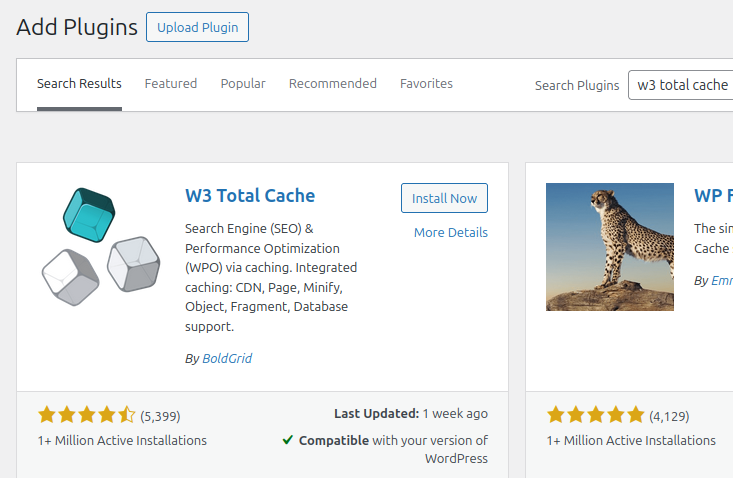
Task: Click the Add Plugins heading
Action: (x=77, y=27)
